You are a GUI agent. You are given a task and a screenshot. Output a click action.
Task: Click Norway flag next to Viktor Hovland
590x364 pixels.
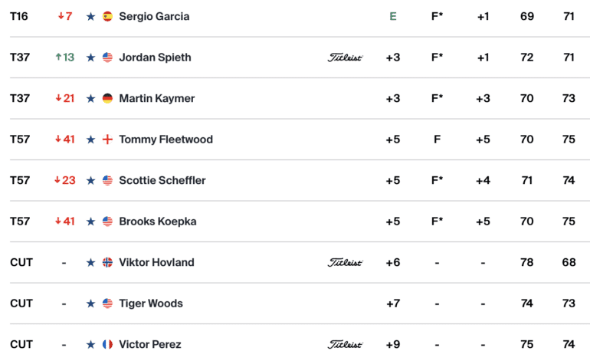pyautogui.click(x=107, y=262)
